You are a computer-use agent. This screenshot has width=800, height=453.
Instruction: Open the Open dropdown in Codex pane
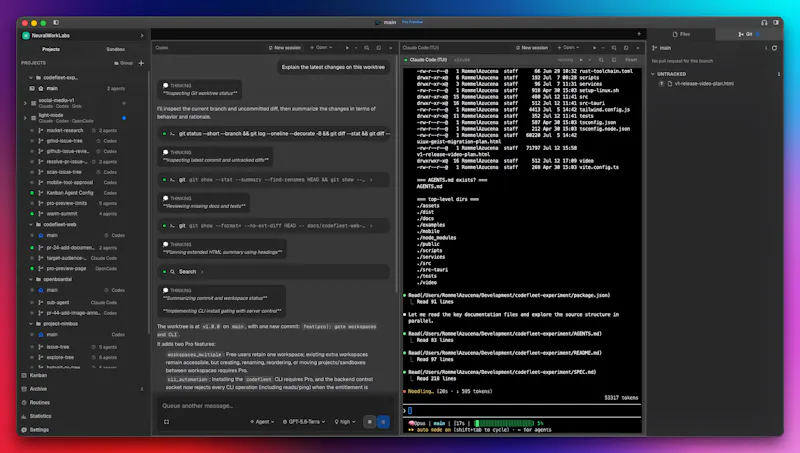[x=321, y=48]
